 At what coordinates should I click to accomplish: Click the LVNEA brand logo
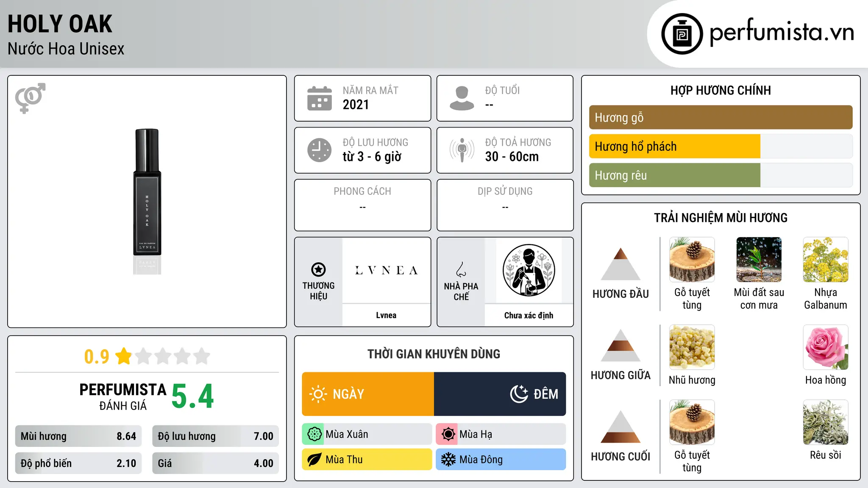pos(386,270)
